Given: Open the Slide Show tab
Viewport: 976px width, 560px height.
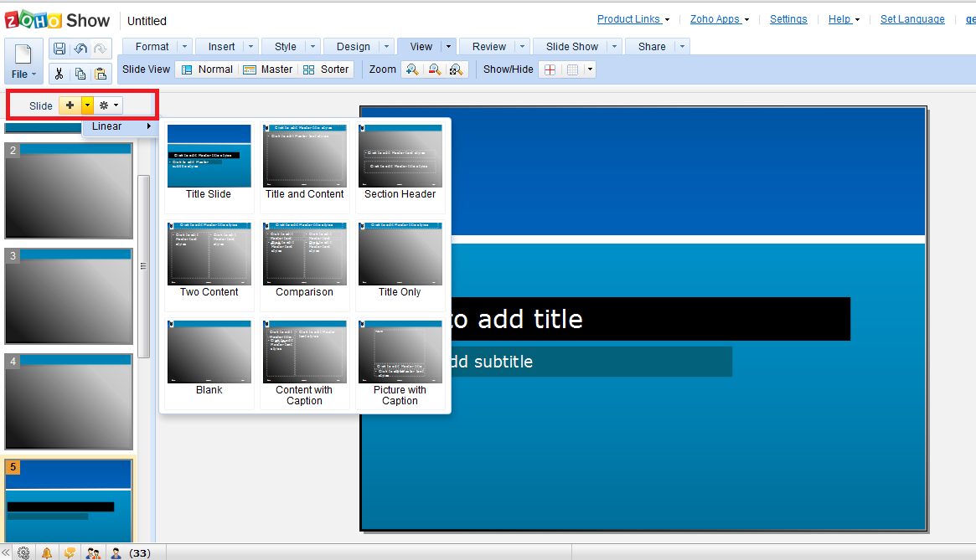Looking at the screenshot, I should point(572,47).
